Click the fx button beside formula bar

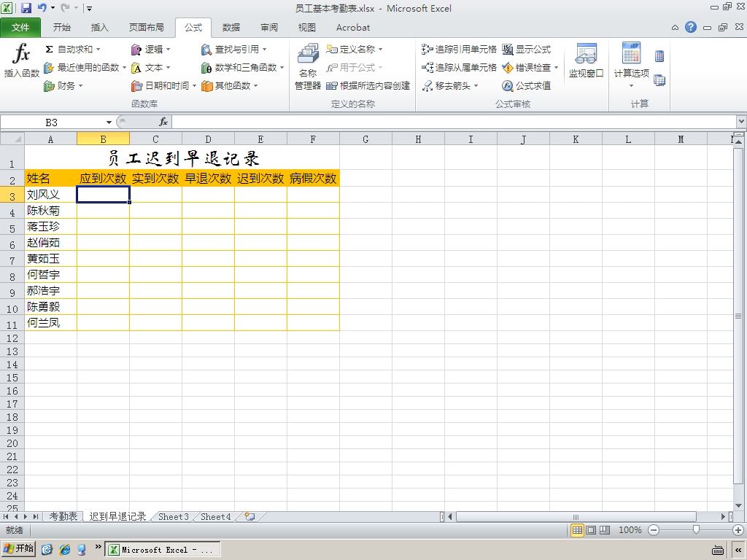coord(163,122)
